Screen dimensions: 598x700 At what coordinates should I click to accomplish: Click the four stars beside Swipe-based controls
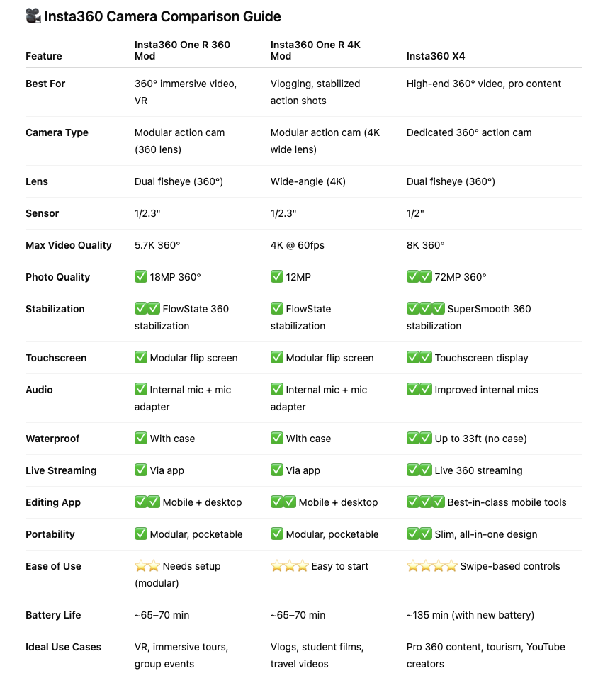[432, 566]
